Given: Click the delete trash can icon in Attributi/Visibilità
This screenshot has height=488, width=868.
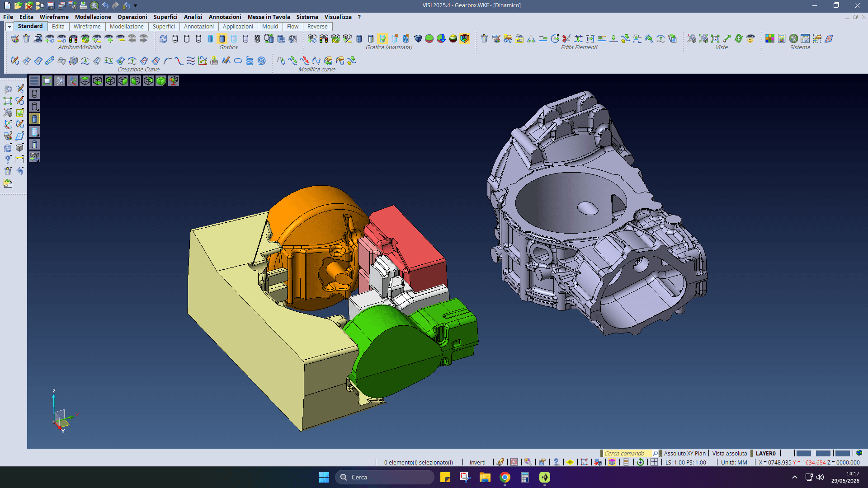Looking at the screenshot, I should point(26,38).
